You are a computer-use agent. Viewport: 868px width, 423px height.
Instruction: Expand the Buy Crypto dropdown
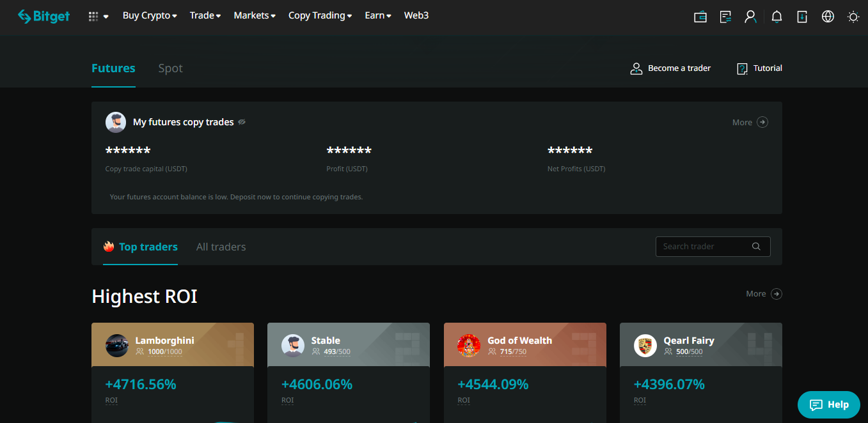point(150,15)
